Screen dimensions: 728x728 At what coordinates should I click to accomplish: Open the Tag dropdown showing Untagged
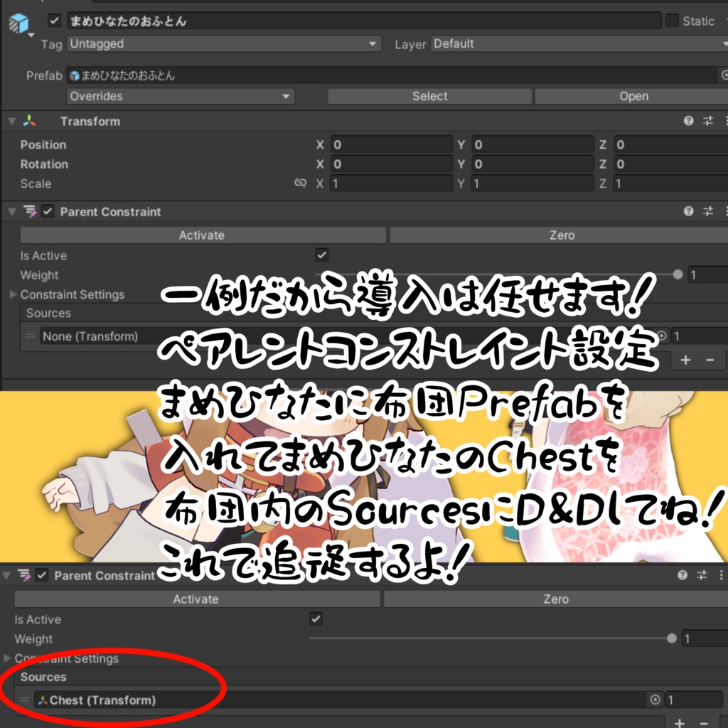(x=223, y=43)
